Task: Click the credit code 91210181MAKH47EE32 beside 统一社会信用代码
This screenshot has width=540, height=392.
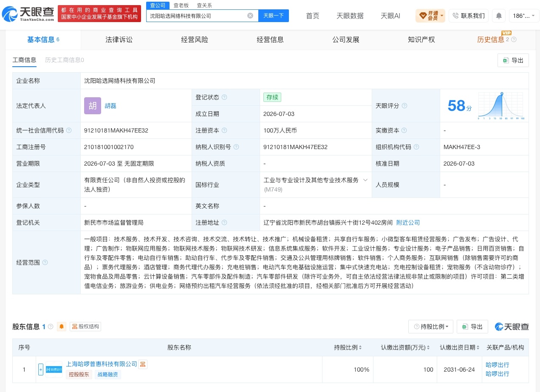Action: point(116,130)
